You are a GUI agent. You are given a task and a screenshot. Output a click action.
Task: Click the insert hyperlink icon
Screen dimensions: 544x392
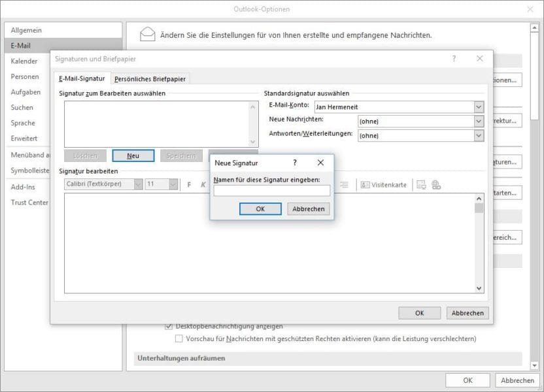tap(436, 185)
